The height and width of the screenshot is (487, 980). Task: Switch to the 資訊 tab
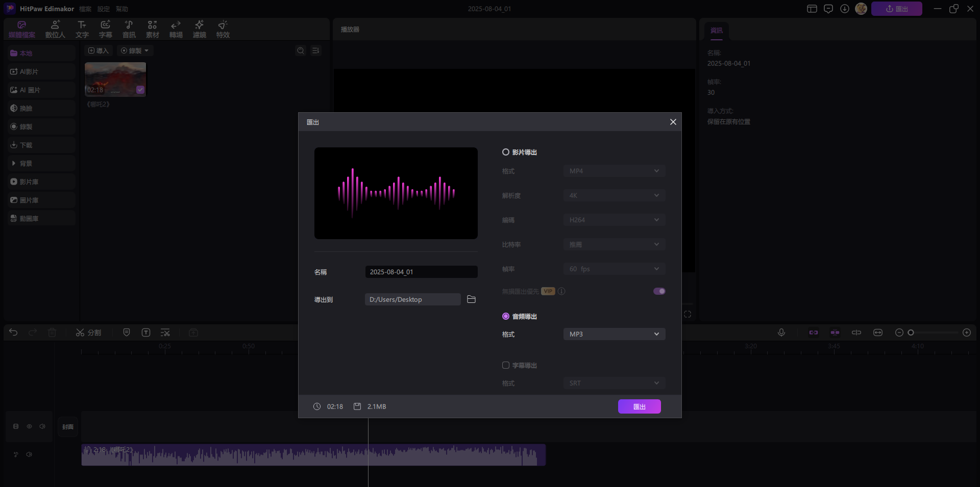pyautogui.click(x=717, y=31)
